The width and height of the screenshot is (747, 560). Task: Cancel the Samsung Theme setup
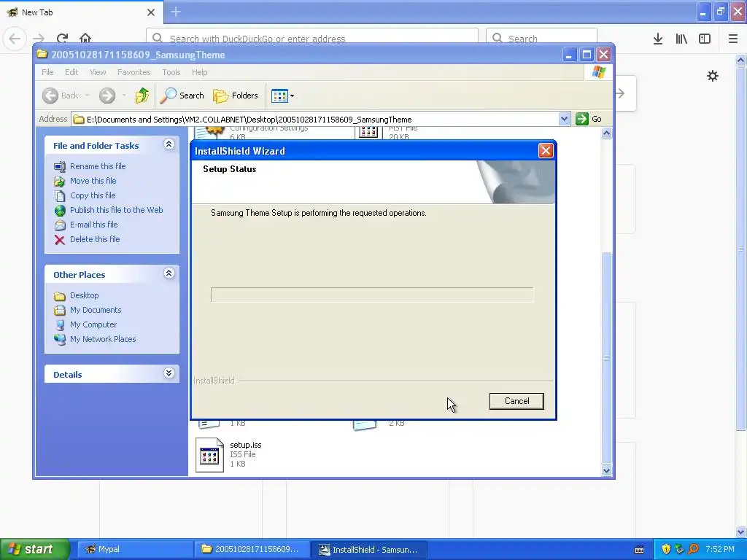(x=516, y=401)
